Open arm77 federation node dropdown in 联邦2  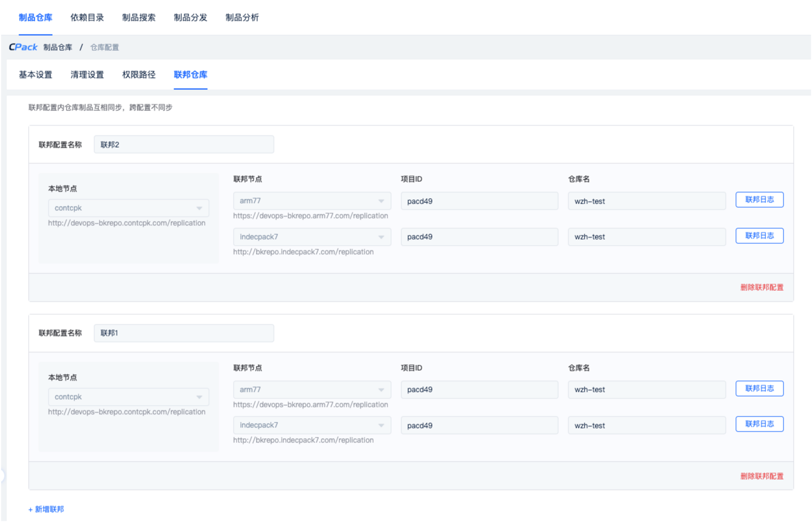[312, 201]
